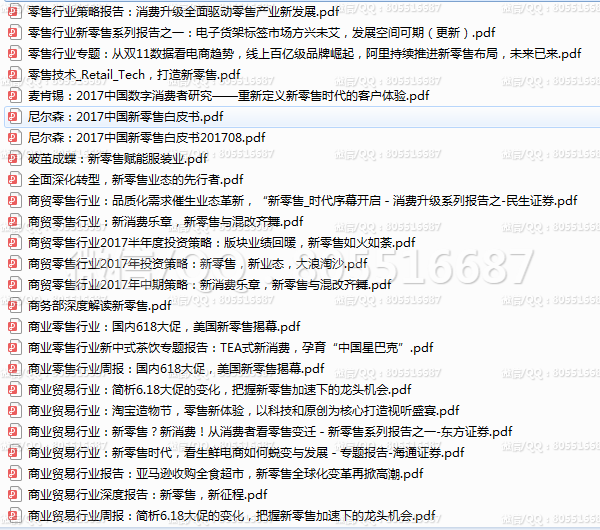
Task: Select file name 商贸零售行业：新消费乐章，新零售与混改齐舞.pdf
Action: pyautogui.click(x=165, y=222)
